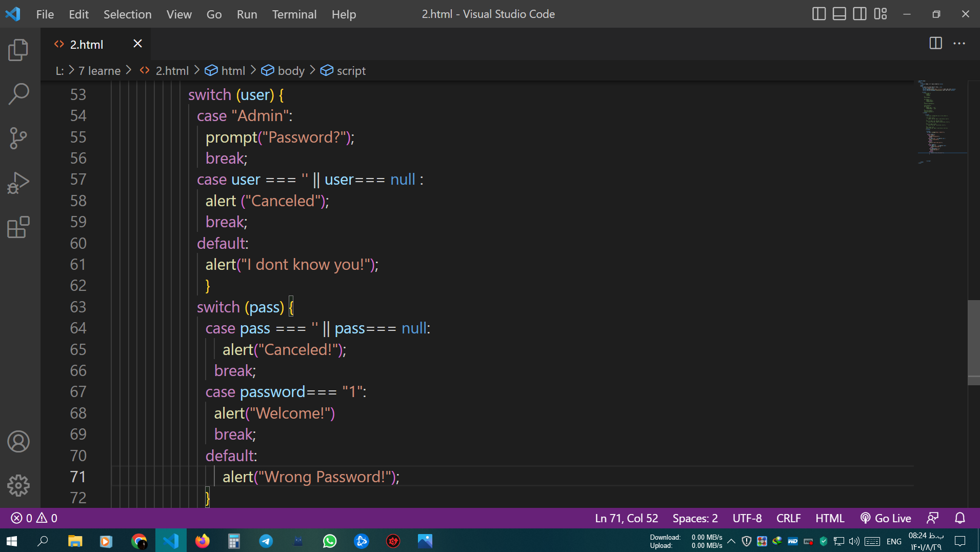The image size is (980, 552).
Task: Start Go Live server
Action: pyautogui.click(x=886, y=518)
